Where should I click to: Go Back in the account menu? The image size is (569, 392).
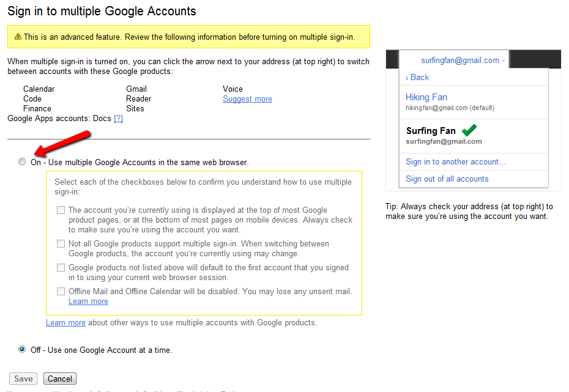418,77
